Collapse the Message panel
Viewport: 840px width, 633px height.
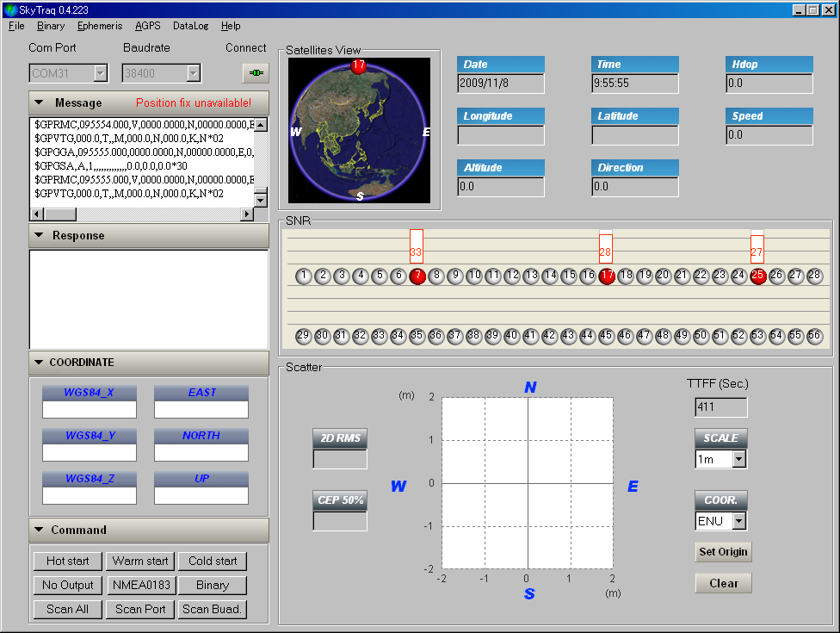[39, 102]
